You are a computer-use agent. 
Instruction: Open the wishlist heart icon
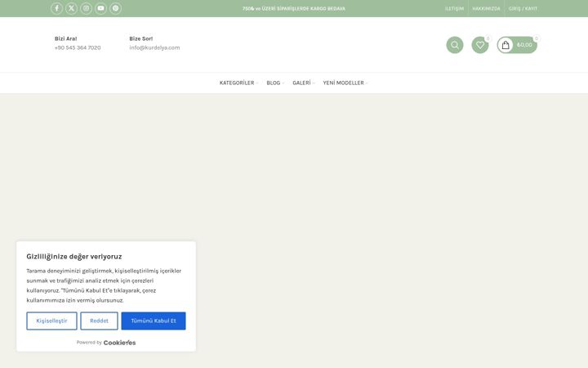[x=480, y=45]
